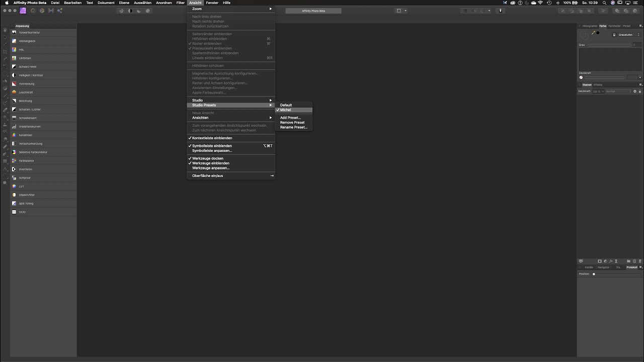Click Remove Preset in submenu
644x362 pixels.
click(294, 122)
